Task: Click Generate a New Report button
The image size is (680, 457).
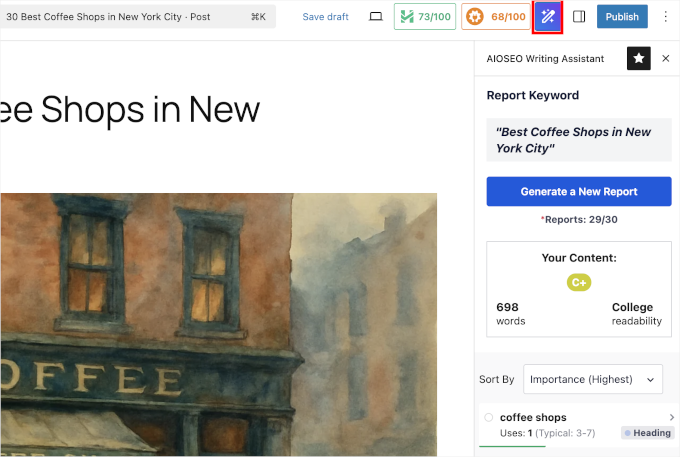Action: click(x=579, y=191)
